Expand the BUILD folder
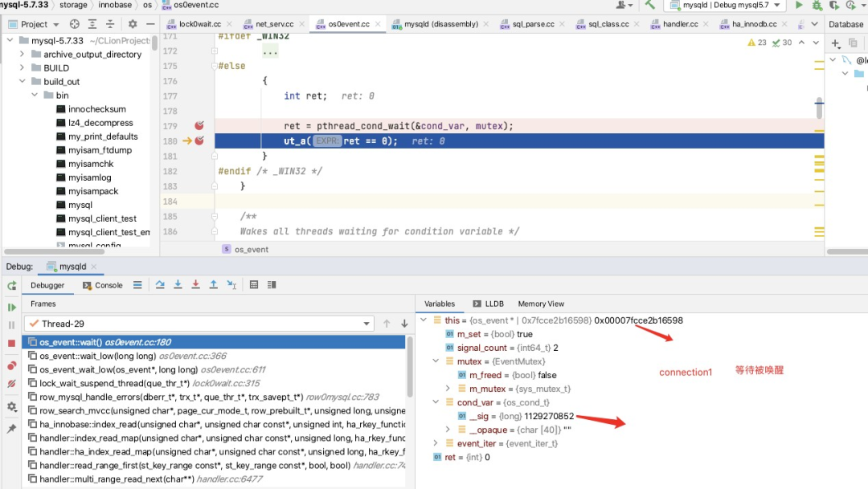Screen dimensions: 868x489 [22, 68]
